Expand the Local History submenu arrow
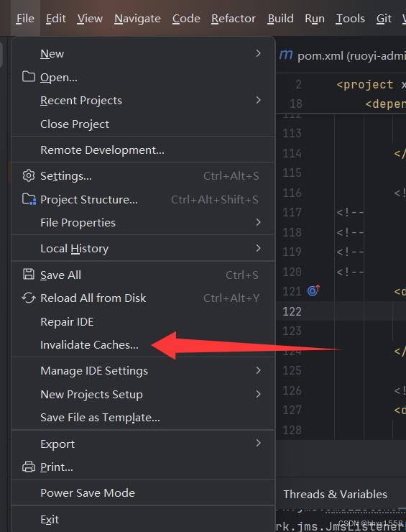Viewport: 406px width, 532px height. pyautogui.click(x=259, y=248)
